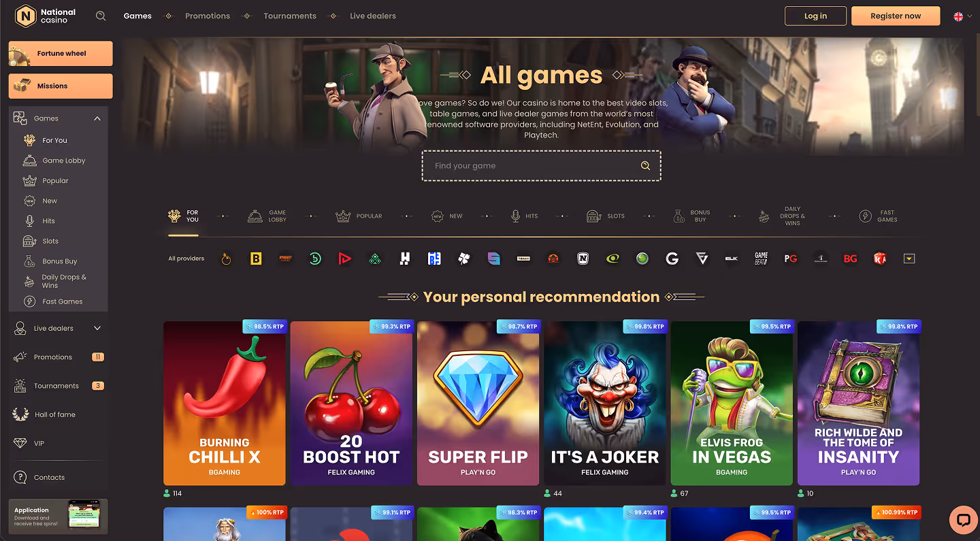Click the Register now button
The width and height of the screenshot is (980, 541).
[896, 15]
